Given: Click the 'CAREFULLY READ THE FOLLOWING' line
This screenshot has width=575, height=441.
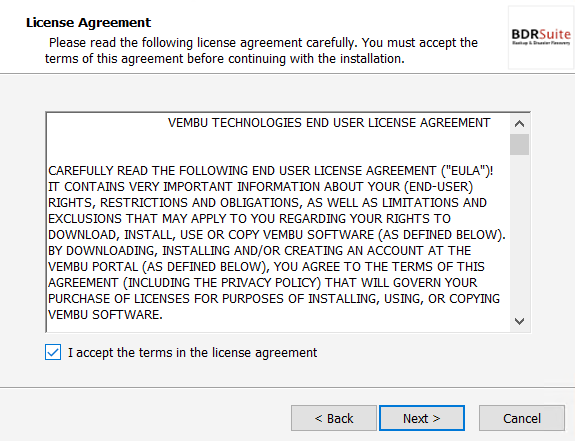Looking at the screenshot, I should coord(271,171).
